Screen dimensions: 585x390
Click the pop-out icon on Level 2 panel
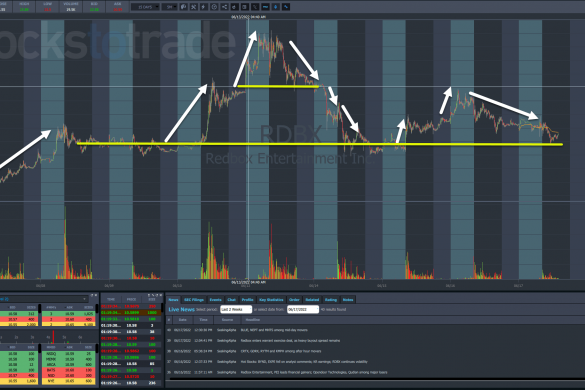pyautogui.click(x=92, y=295)
